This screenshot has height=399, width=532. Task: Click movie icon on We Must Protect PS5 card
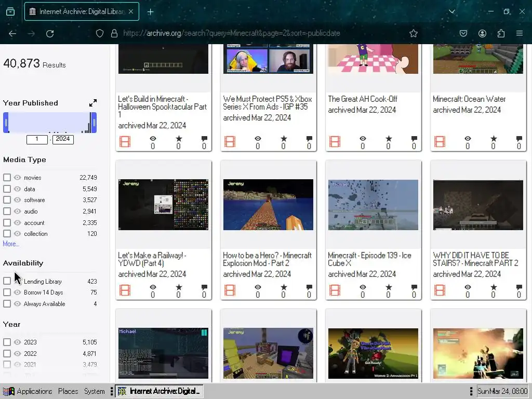pyautogui.click(x=230, y=141)
